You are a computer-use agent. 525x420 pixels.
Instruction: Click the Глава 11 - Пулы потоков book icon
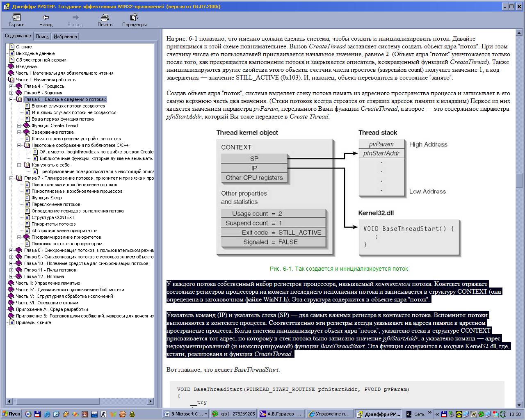click(19, 270)
